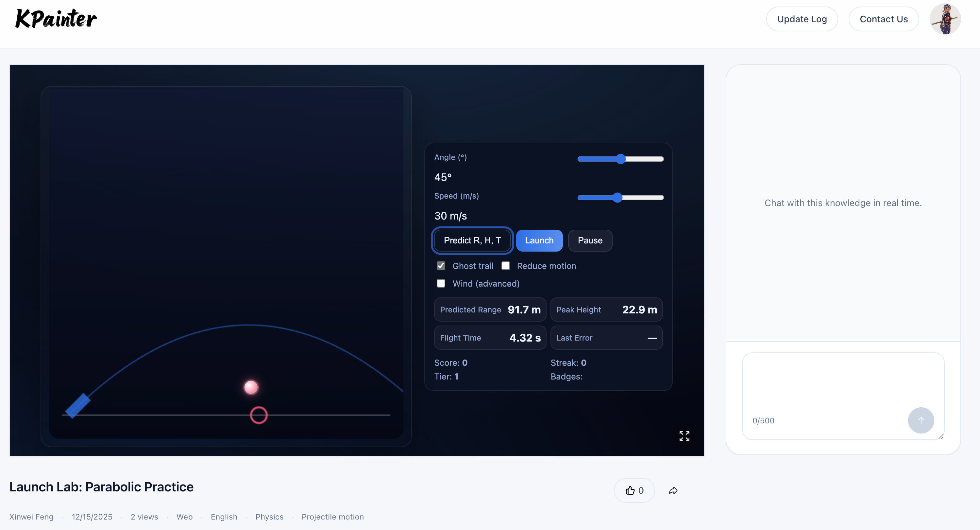Enable the Reduce motion checkbox
The image size is (980, 530).
point(506,266)
